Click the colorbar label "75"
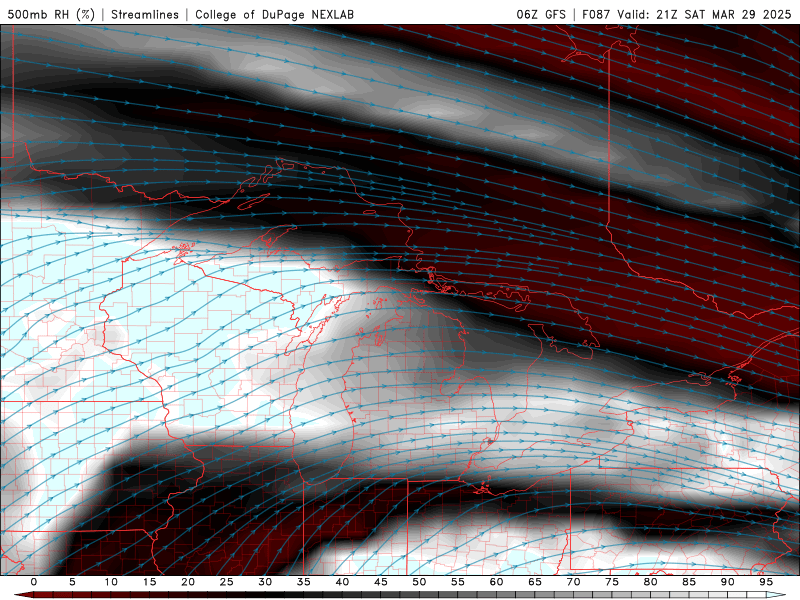 612,582
